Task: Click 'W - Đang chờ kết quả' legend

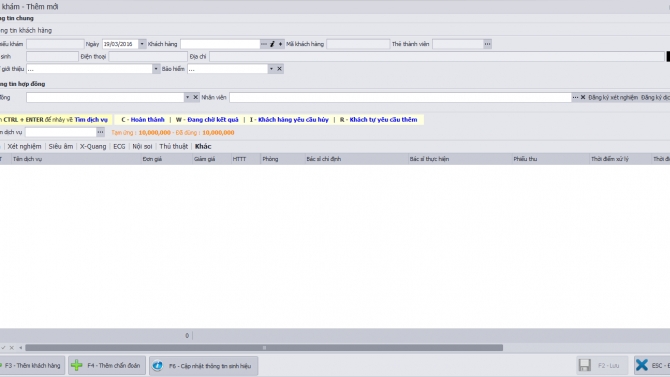Action: 207,120
